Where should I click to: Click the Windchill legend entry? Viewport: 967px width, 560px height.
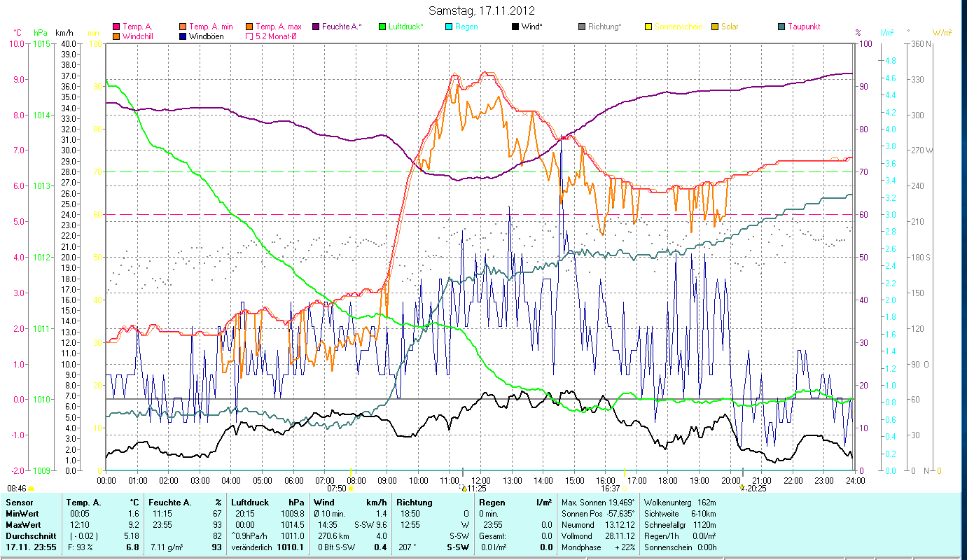pos(139,36)
